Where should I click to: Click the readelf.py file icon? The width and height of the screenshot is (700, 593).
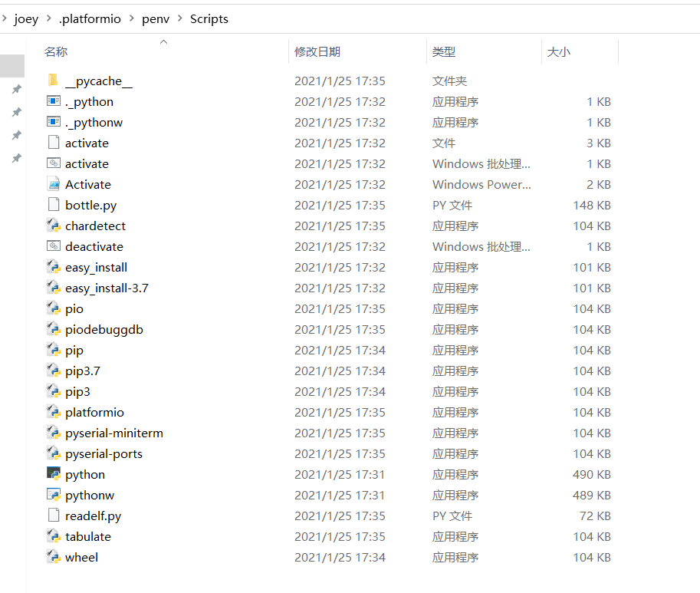(53, 516)
